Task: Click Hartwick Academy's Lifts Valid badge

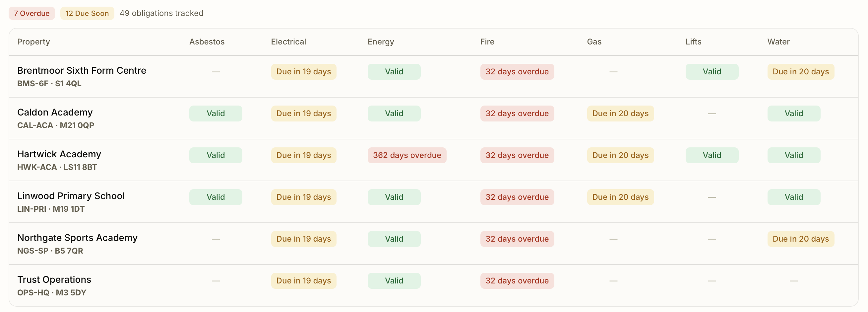Action: (x=712, y=155)
